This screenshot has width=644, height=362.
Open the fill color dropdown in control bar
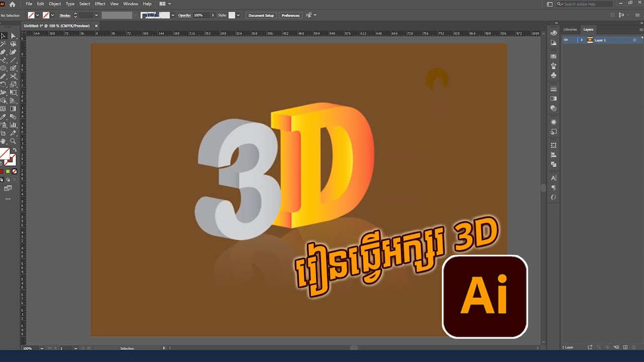click(x=37, y=15)
